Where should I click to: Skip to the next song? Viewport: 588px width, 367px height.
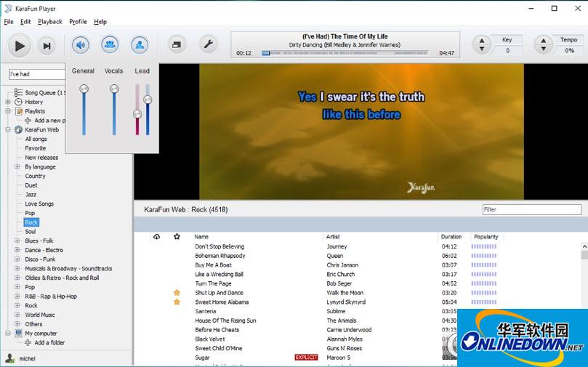[47, 46]
